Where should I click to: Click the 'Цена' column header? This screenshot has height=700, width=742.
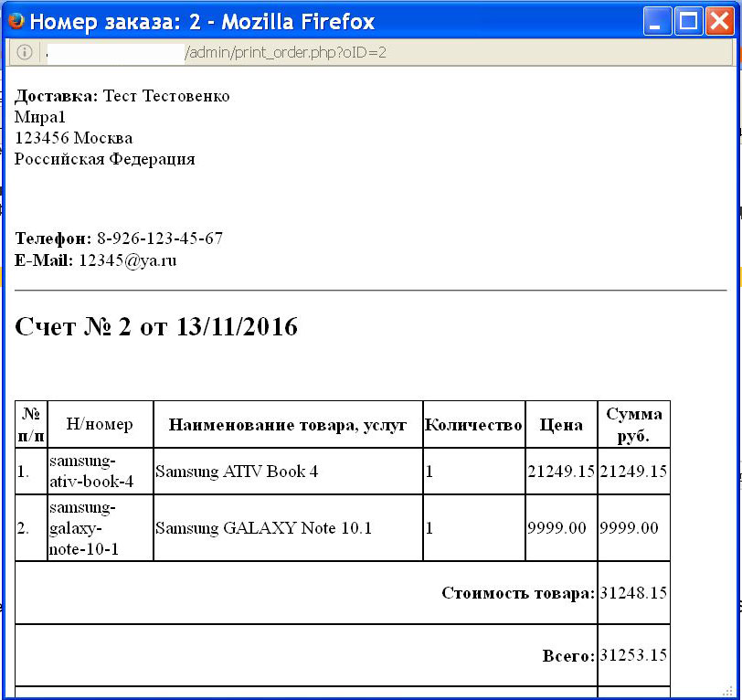[x=561, y=425]
